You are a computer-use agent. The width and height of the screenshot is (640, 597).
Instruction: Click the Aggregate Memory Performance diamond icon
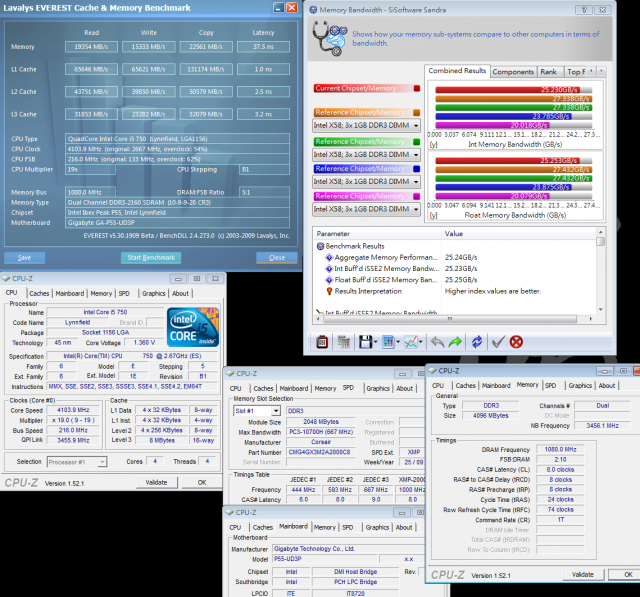[329, 257]
